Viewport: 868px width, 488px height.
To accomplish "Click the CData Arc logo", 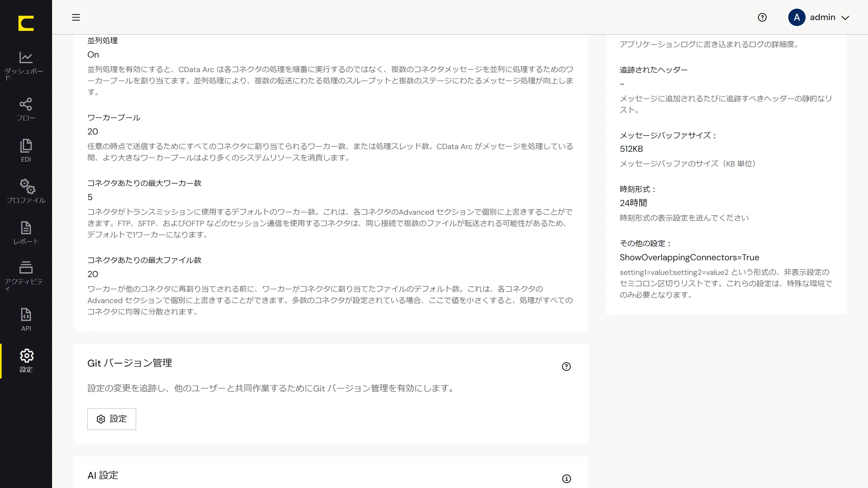I will point(26,23).
